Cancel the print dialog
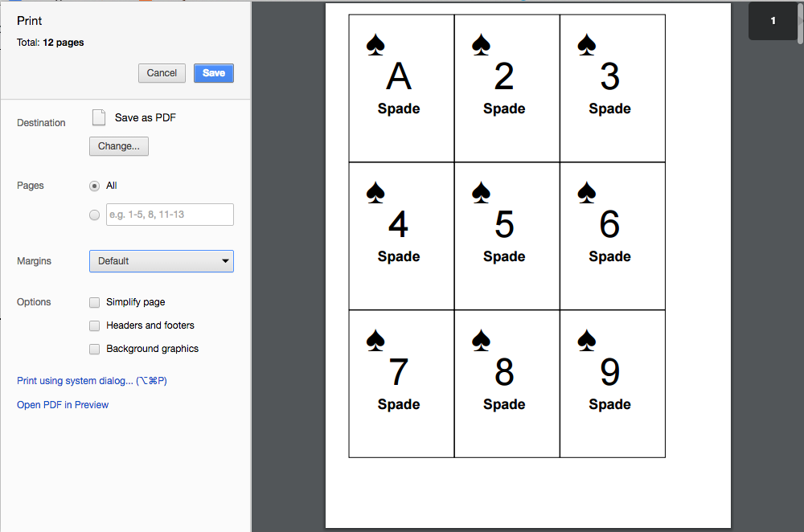 (162, 73)
